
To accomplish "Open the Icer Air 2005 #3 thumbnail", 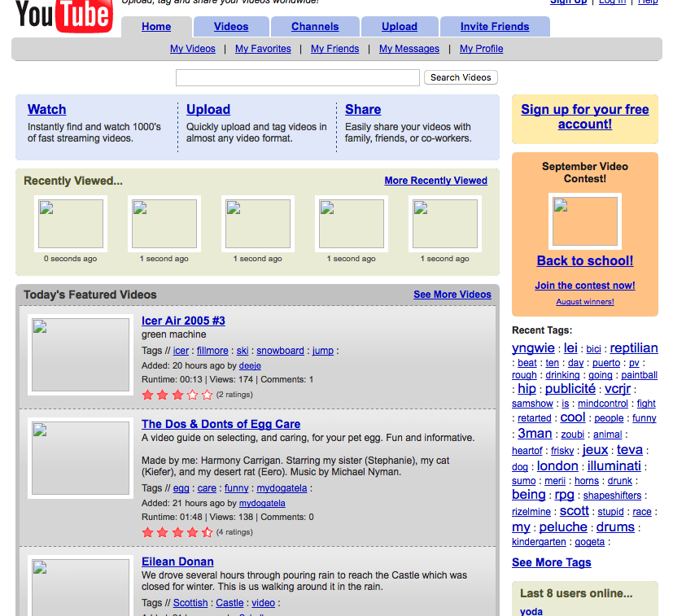I will (81, 355).
